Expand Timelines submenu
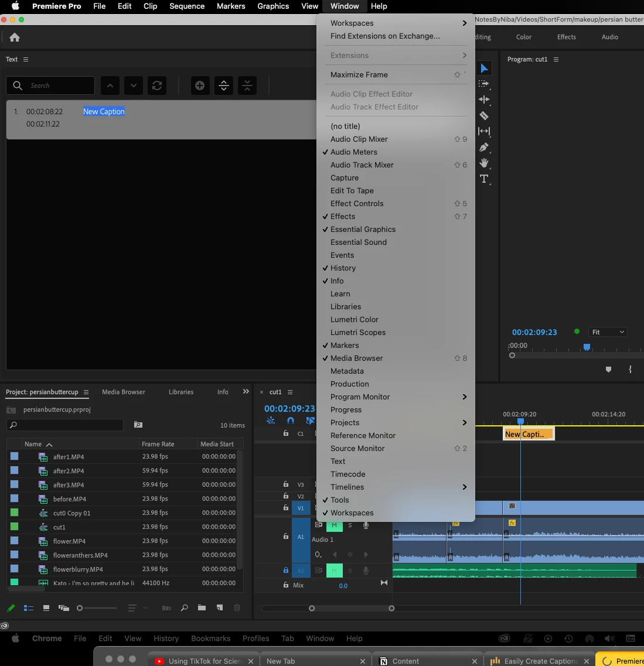 click(x=396, y=487)
